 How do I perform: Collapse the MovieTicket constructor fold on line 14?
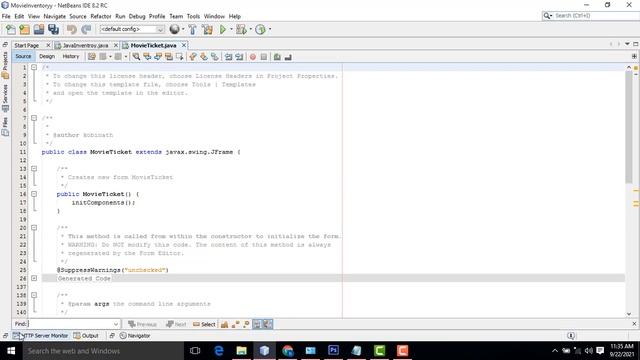click(x=34, y=194)
